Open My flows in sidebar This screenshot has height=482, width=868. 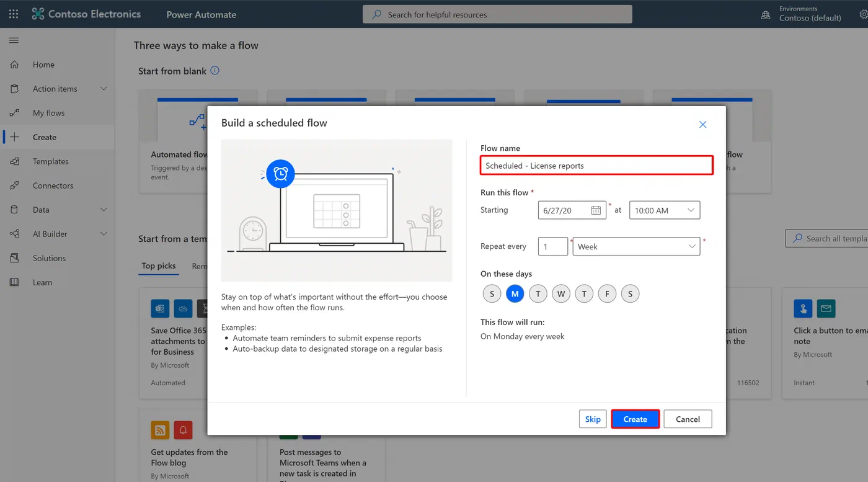coord(57,113)
